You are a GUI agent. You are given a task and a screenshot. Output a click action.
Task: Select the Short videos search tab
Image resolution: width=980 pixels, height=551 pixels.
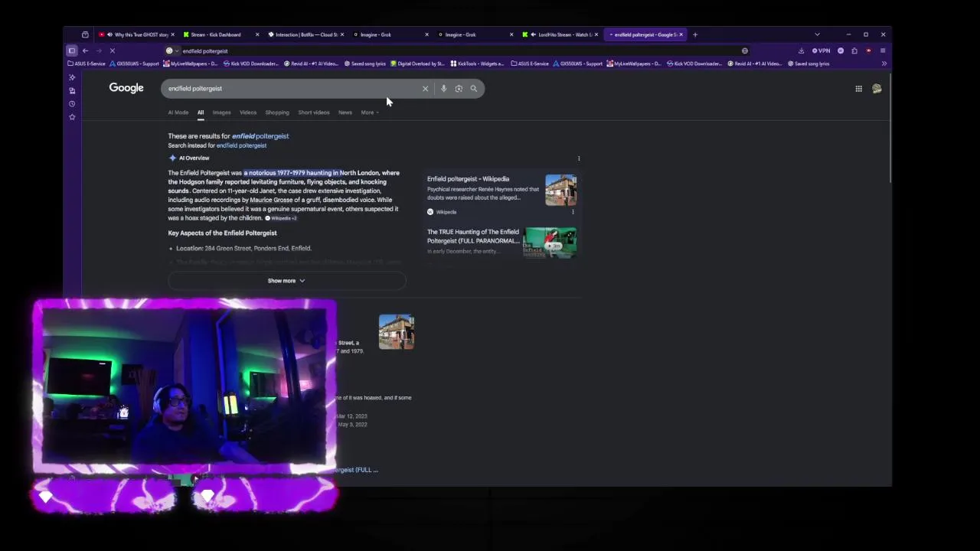[314, 112]
